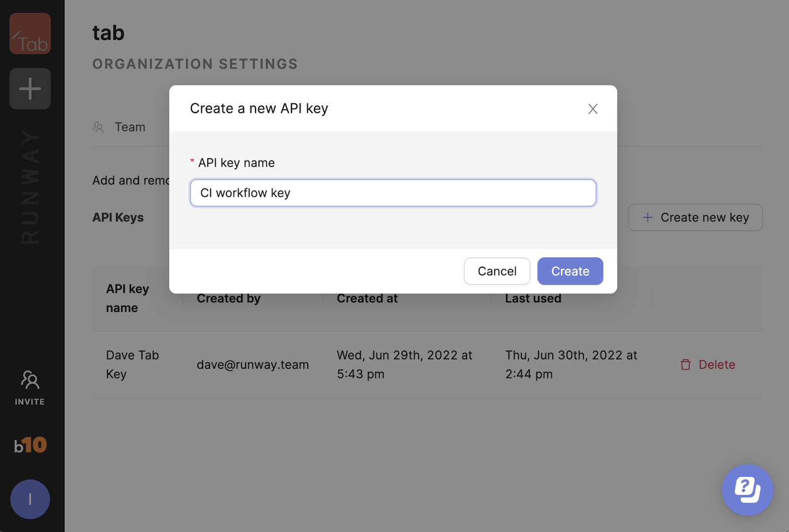Viewport: 789px width, 532px height.
Task: Focus the API key name field
Action: 393,193
